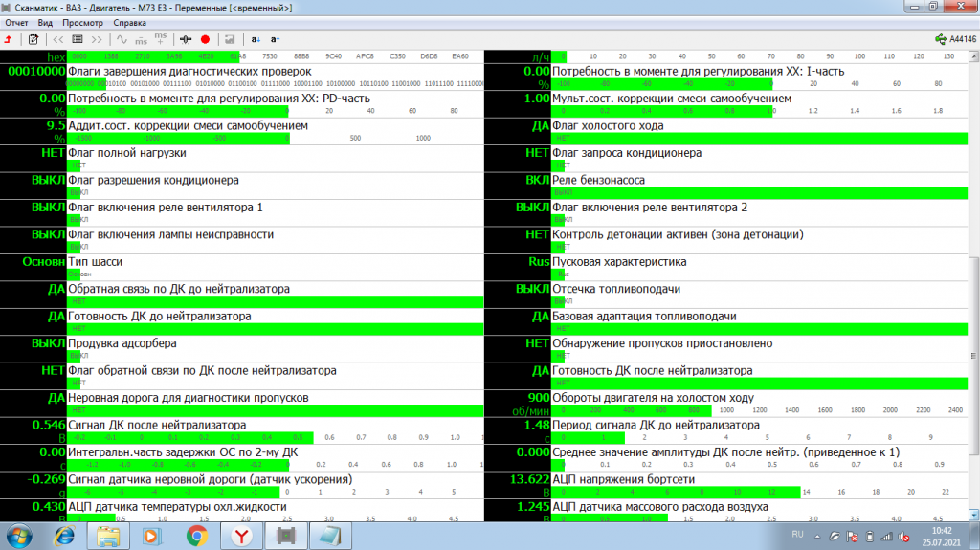The height and width of the screenshot is (550, 980).
Task: Select 'Флаги завершения диагностических проверок' row
Action: (242, 77)
